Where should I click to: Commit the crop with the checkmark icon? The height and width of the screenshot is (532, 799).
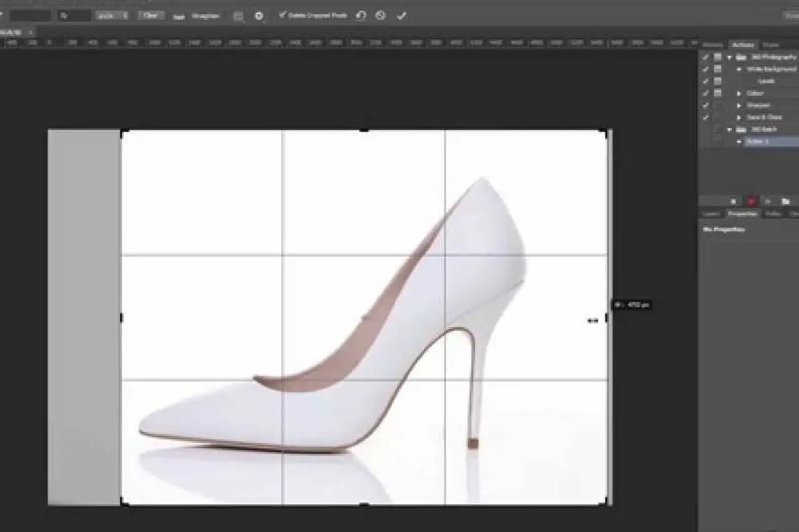point(401,16)
